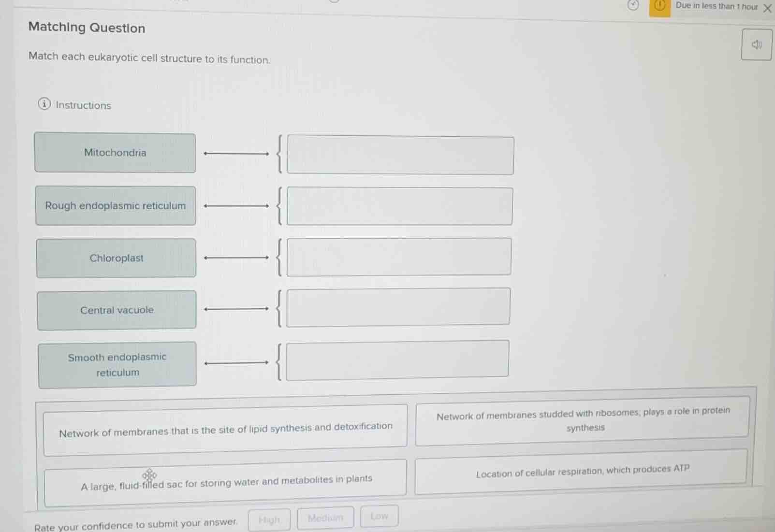Viewport: 775px width, 532px height.
Task: Select the Mitochondria term card
Action: tap(115, 152)
